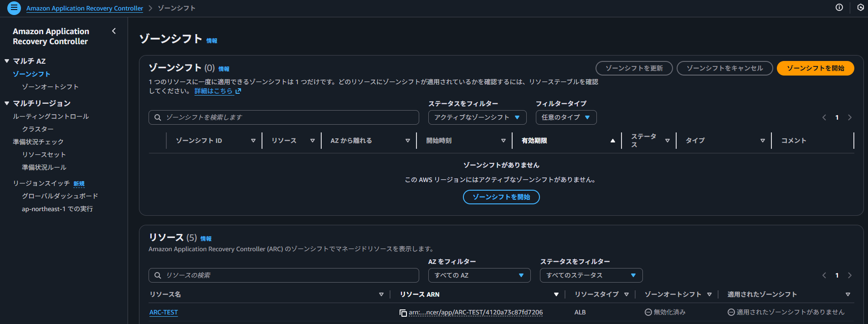Open the 任意のタイプ filter type dropdown
Image resolution: width=868 pixels, height=324 pixels.
[566, 117]
